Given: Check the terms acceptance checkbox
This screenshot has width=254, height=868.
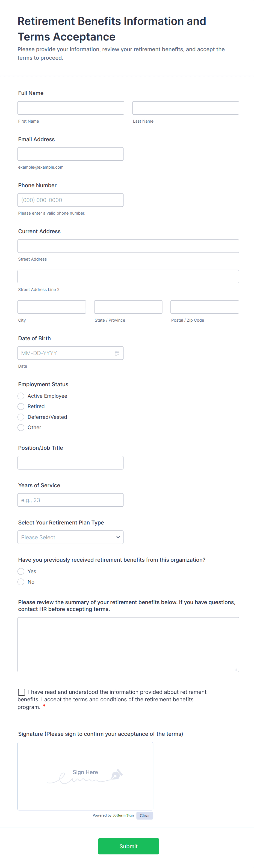Looking at the screenshot, I should [22, 692].
